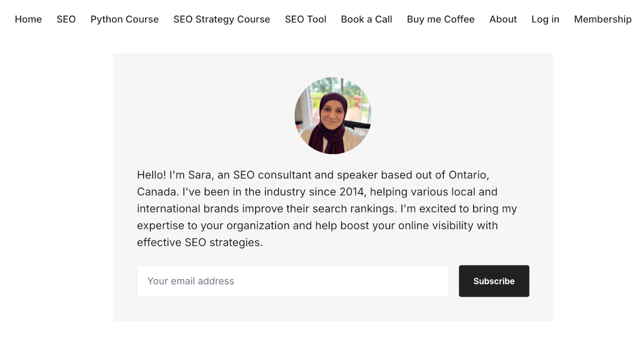
Task: Click Sara's circular profile photo
Action: 333,116
